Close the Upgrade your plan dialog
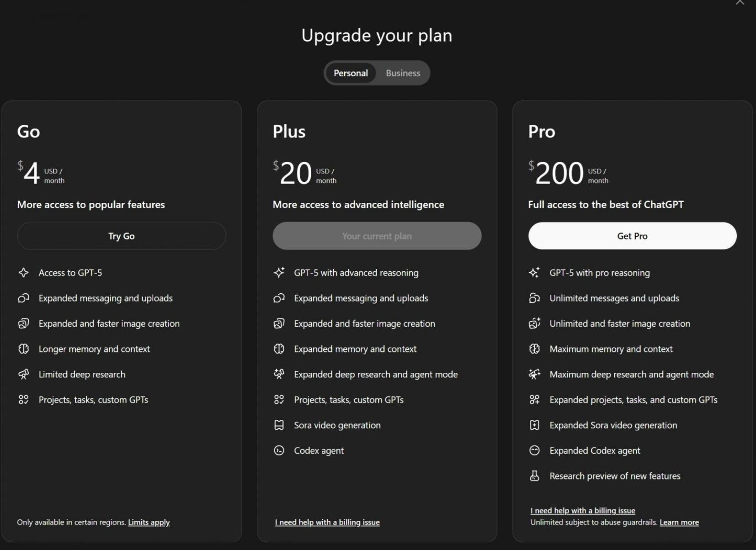This screenshot has width=756, height=550. pos(740,3)
